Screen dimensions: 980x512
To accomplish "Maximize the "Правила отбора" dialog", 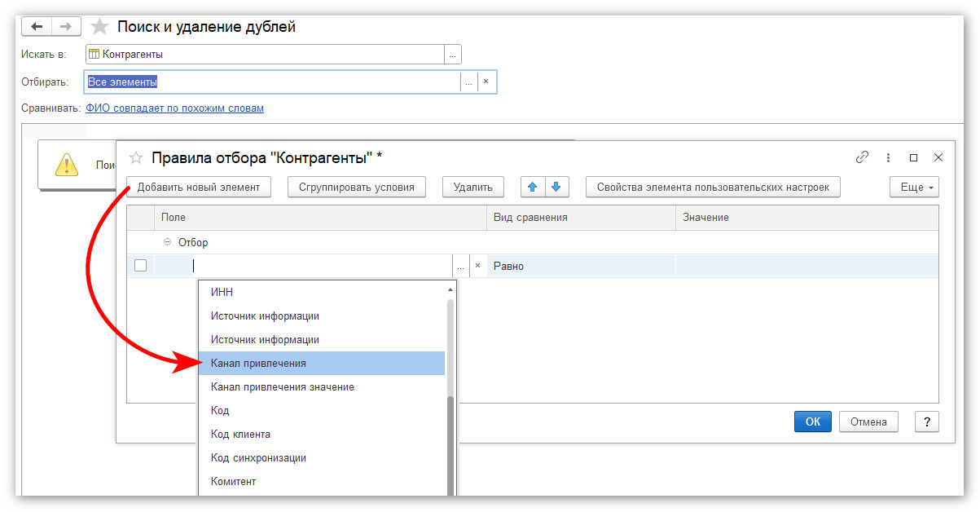I will pyautogui.click(x=913, y=157).
